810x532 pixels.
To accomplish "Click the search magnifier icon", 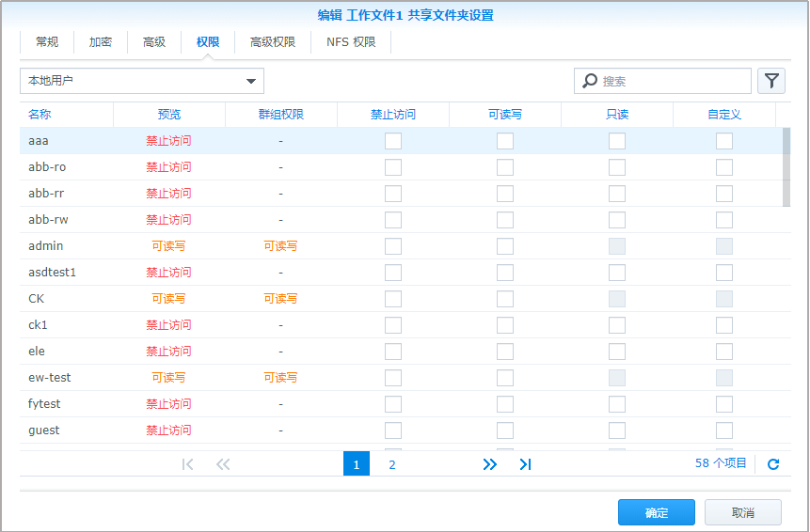I will 590,81.
